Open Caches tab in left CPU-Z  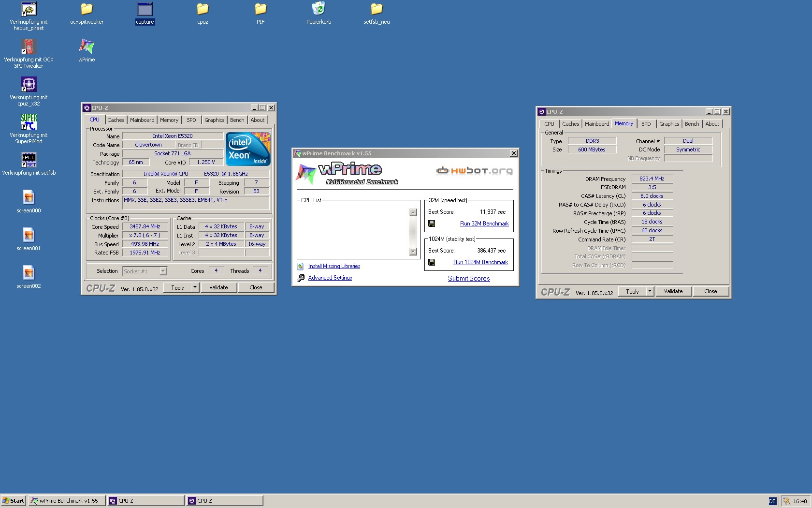click(116, 120)
